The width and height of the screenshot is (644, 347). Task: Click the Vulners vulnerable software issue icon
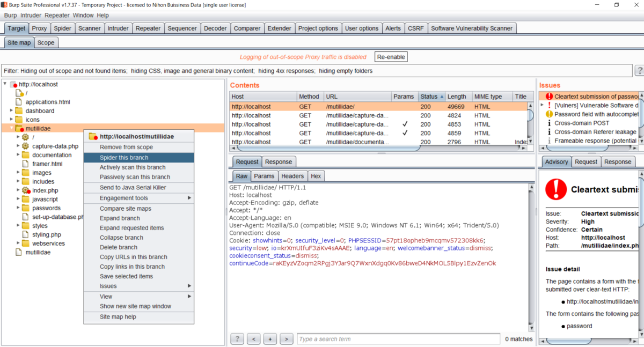coord(549,106)
